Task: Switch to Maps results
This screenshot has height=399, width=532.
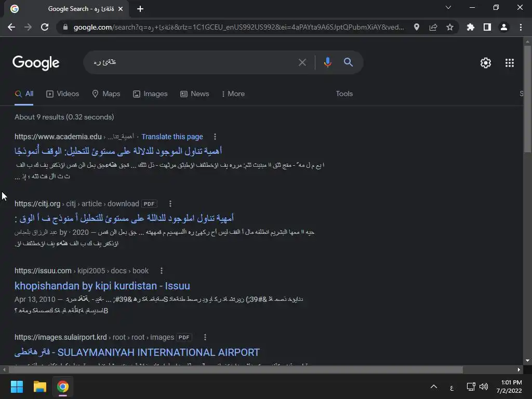Action: click(106, 94)
